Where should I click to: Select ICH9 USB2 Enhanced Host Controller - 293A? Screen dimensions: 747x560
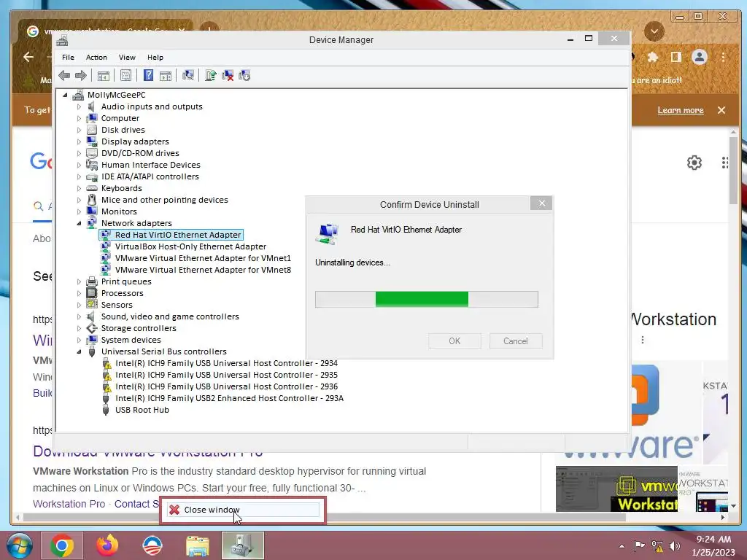click(x=229, y=398)
